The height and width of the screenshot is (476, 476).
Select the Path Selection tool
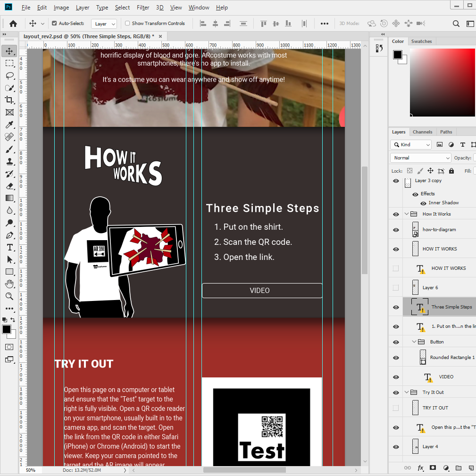[9, 259]
